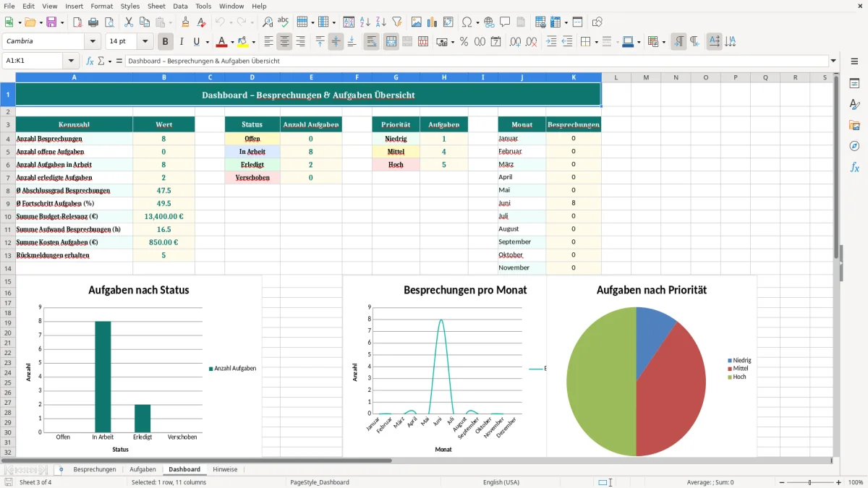Click the Print icon
868x488 pixels.
pos(92,22)
